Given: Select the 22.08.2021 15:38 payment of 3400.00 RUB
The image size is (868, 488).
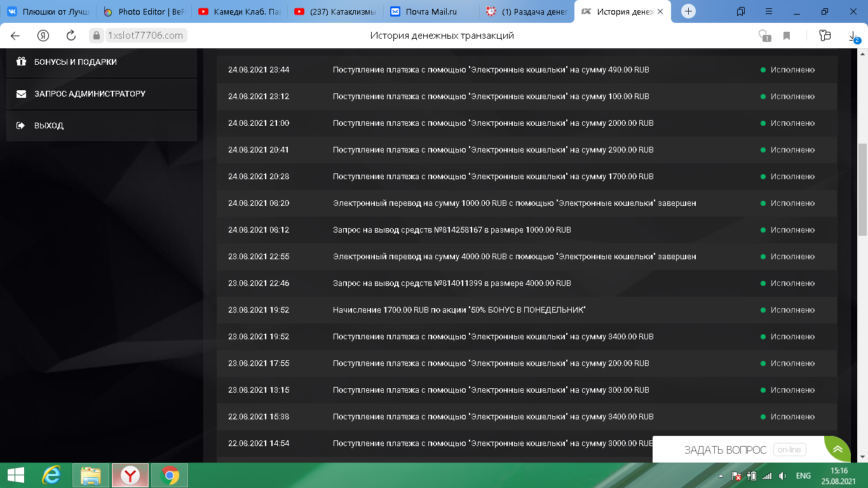Looking at the screenshot, I should click(x=527, y=417).
